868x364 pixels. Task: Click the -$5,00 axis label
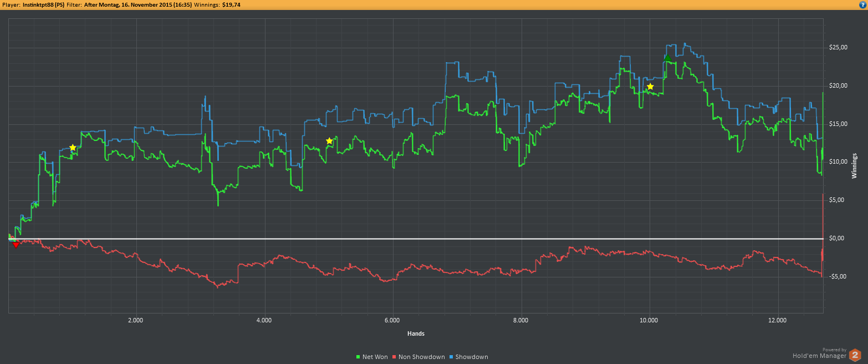[837, 276]
